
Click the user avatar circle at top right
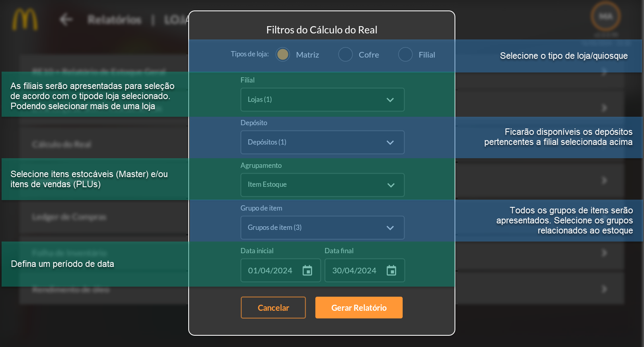pos(605,17)
